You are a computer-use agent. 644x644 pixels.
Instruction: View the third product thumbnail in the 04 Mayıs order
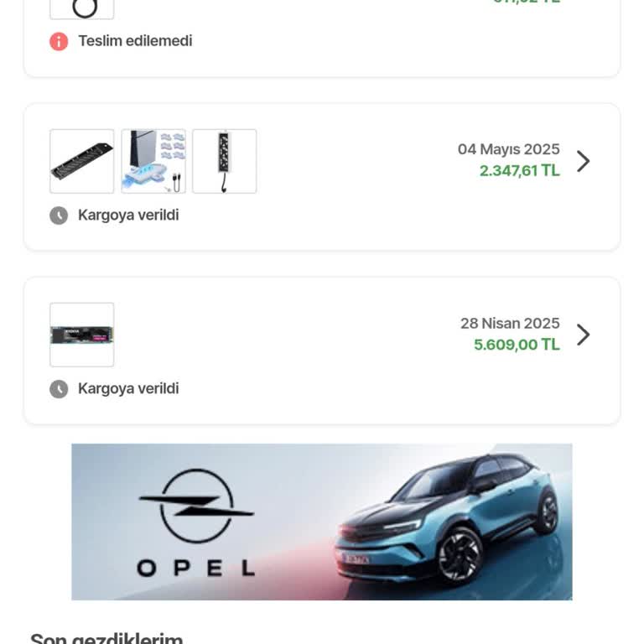tap(225, 161)
